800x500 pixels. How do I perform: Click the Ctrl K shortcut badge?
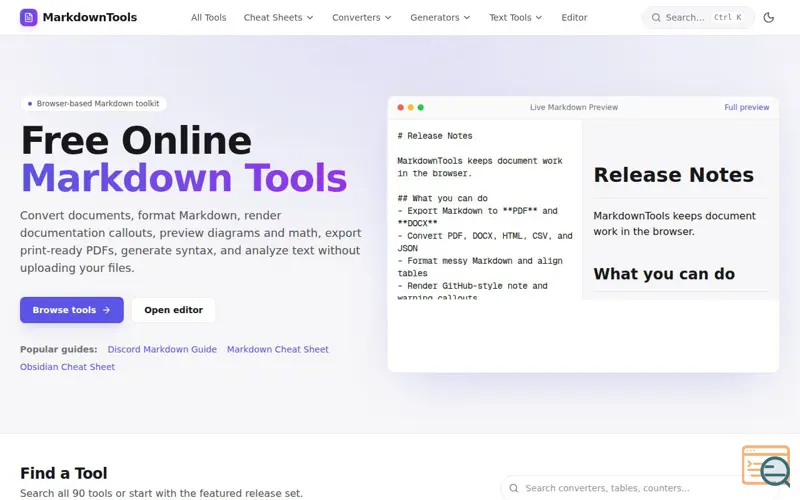coord(728,17)
